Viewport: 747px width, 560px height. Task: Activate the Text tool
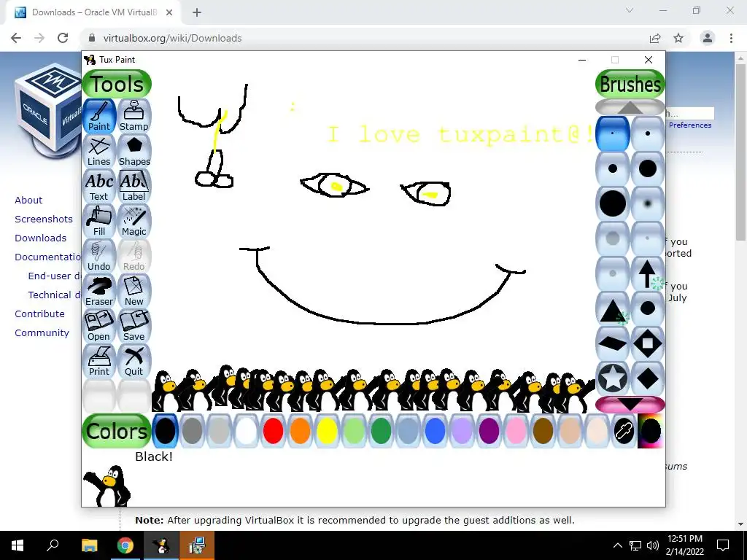(x=99, y=186)
